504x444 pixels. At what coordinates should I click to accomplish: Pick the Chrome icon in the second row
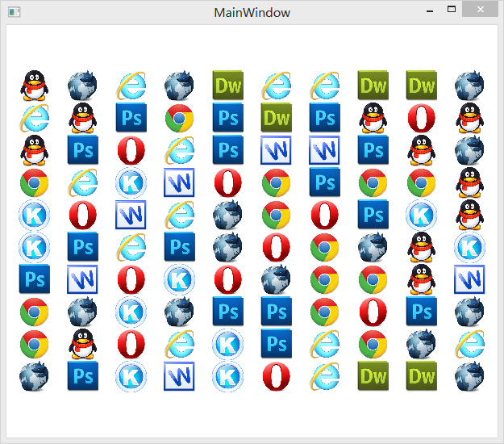point(179,118)
